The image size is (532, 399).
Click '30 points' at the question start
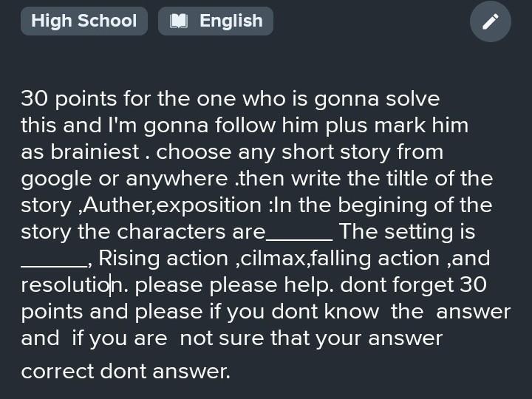coord(69,99)
